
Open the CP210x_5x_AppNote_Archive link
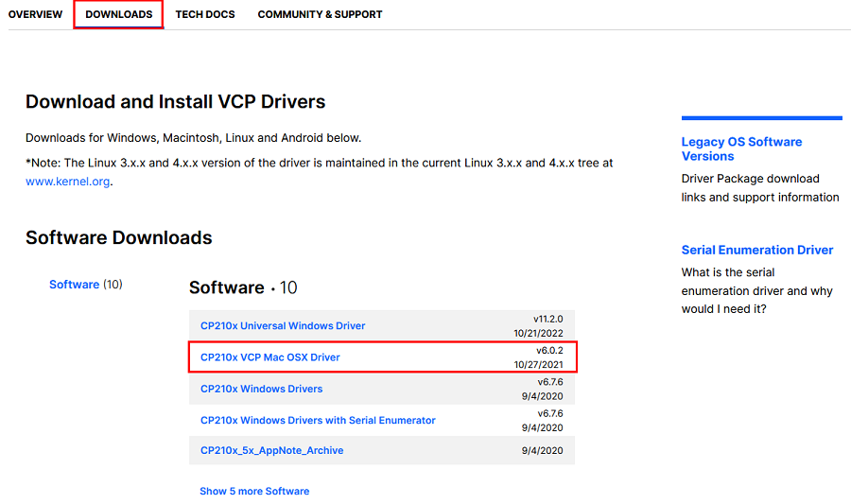click(271, 451)
